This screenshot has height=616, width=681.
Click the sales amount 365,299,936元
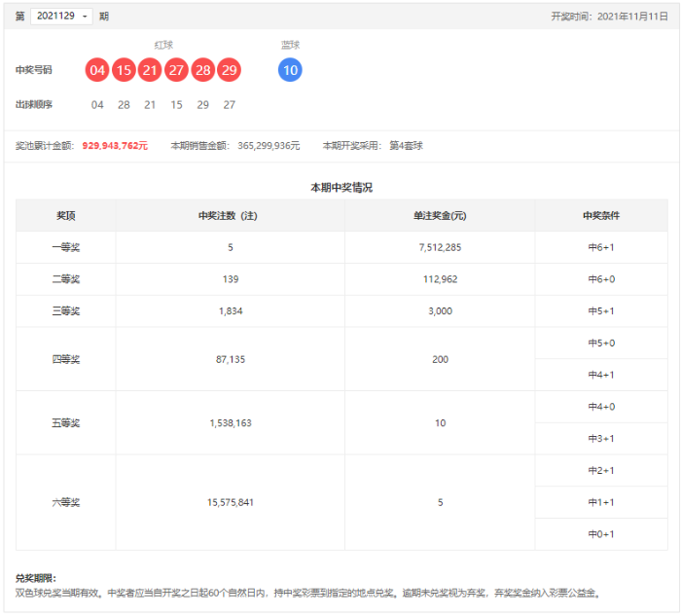[269, 146]
